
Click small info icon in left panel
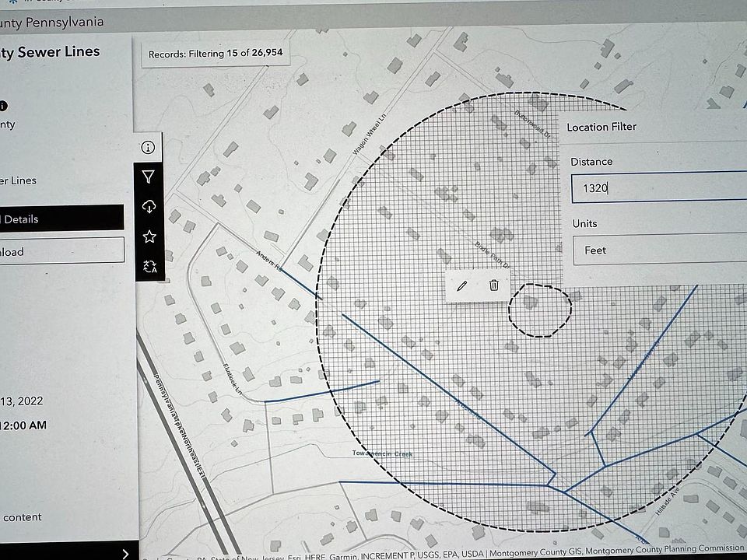coord(3,106)
